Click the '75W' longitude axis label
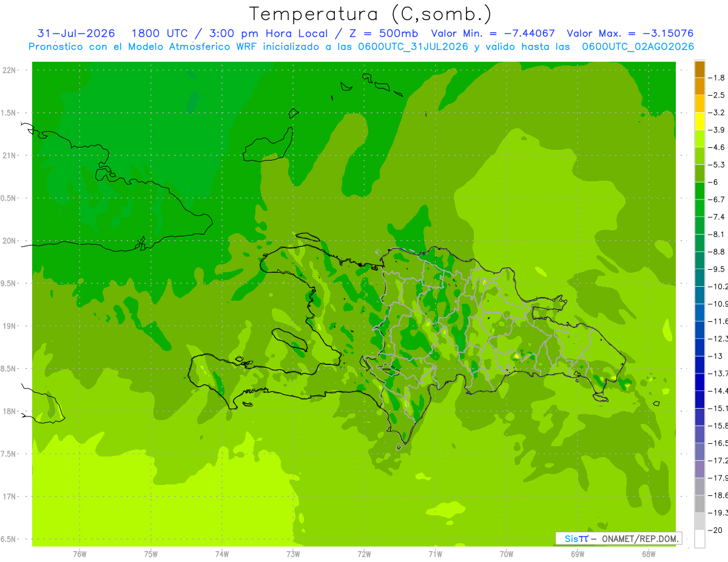This screenshot has height=562, width=728. tap(151, 554)
